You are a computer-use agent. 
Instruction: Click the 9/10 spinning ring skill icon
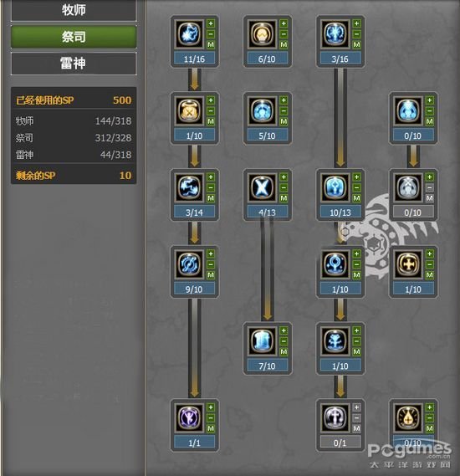click(x=189, y=264)
